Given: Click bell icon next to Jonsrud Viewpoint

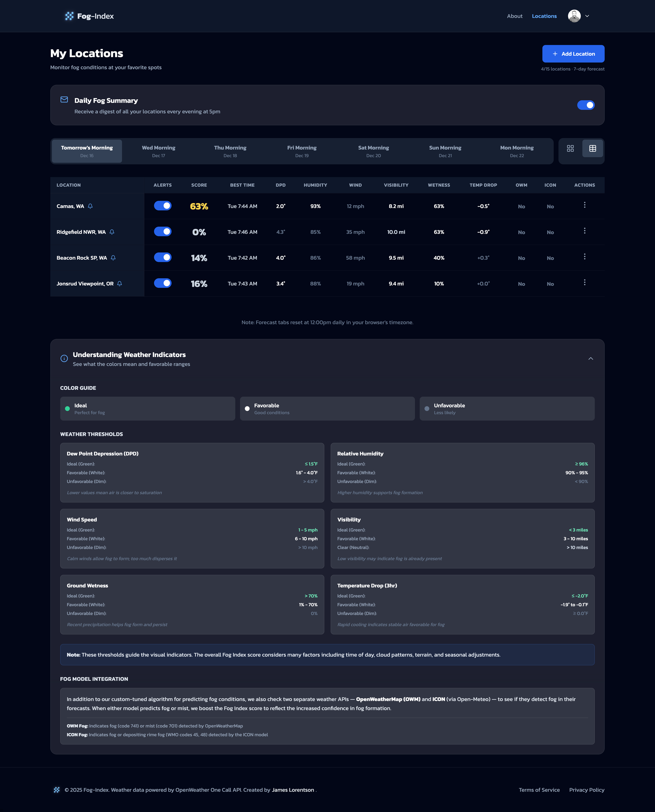Looking at the screenshot, I should click(120, 284).
